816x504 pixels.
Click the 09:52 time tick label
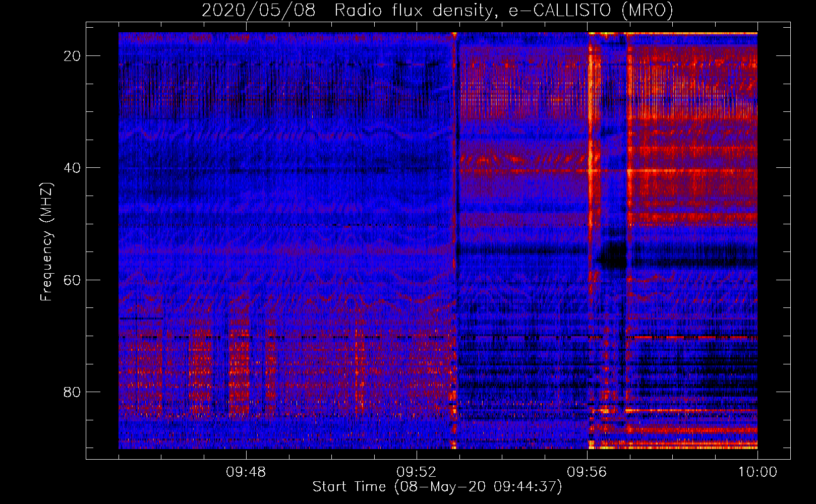coord(417,472)
